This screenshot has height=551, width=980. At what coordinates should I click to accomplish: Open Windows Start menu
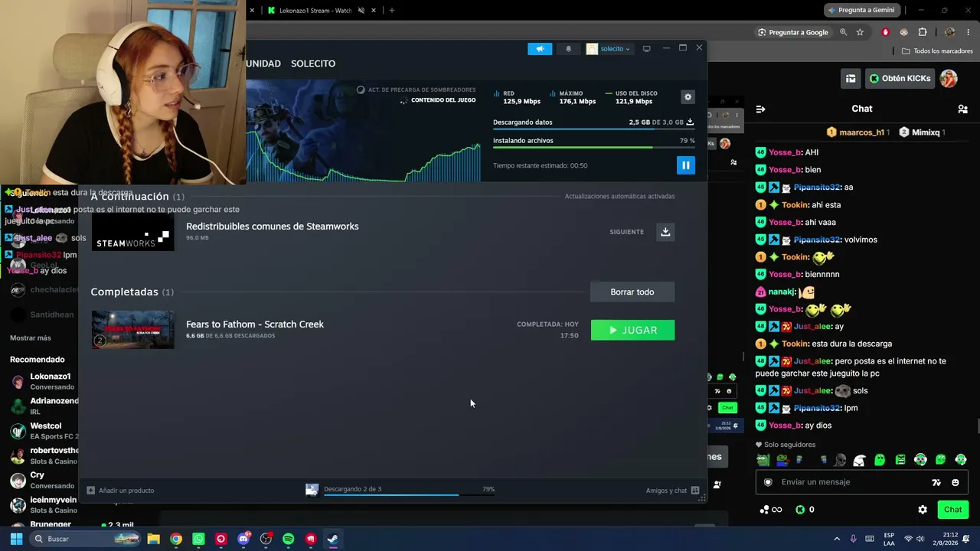click(x=16, y=539)
